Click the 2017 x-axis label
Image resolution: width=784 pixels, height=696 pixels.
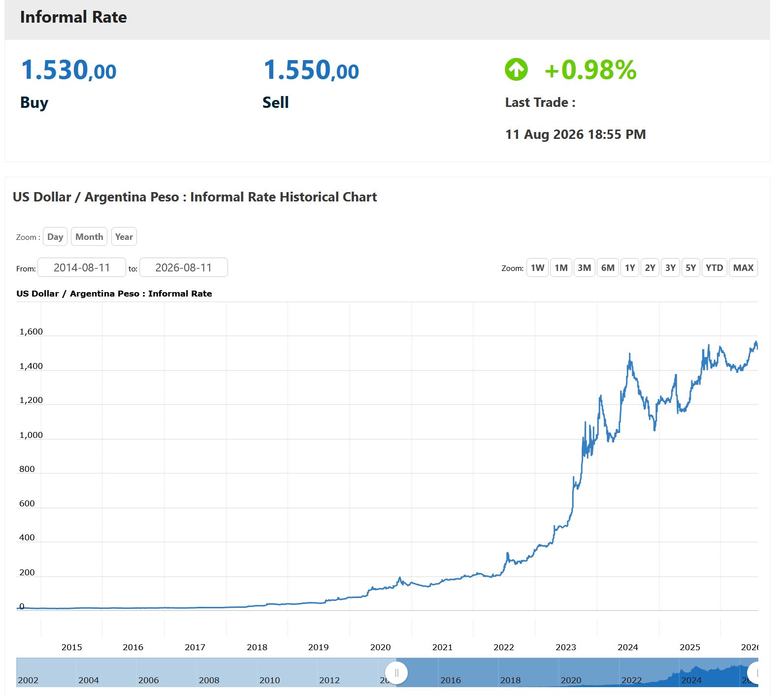(195, 647)
